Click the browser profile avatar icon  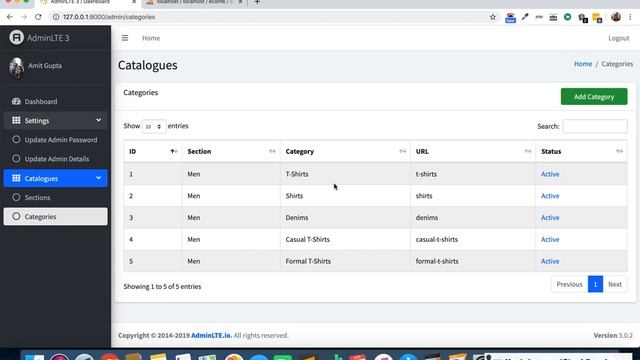pyautogui.click(x=616, y=17)
